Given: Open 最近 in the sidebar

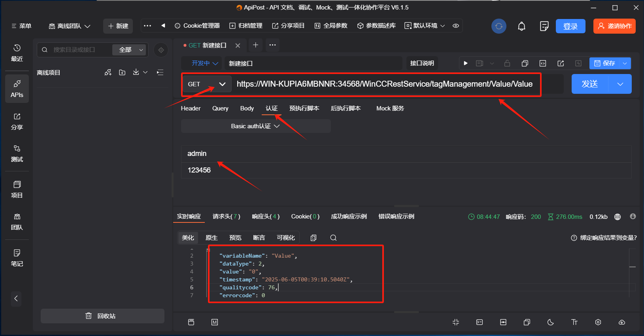Looking at the screenshot, I should (17, 53).
